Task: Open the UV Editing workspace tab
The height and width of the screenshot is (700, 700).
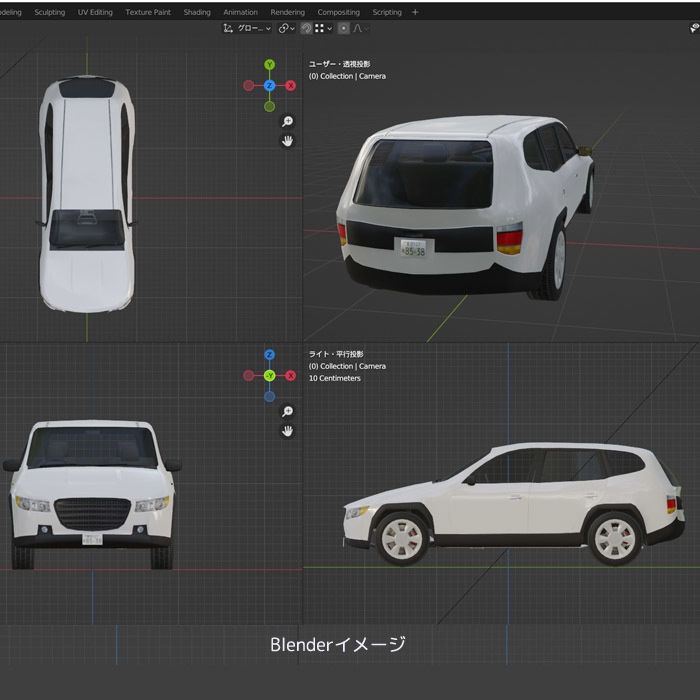Action: coord(95,12)
